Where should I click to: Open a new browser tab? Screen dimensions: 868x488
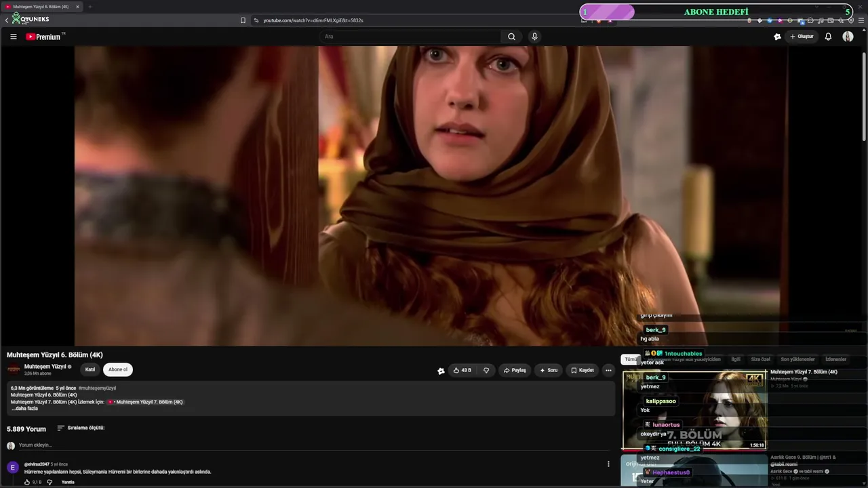(x=90, y=7)
